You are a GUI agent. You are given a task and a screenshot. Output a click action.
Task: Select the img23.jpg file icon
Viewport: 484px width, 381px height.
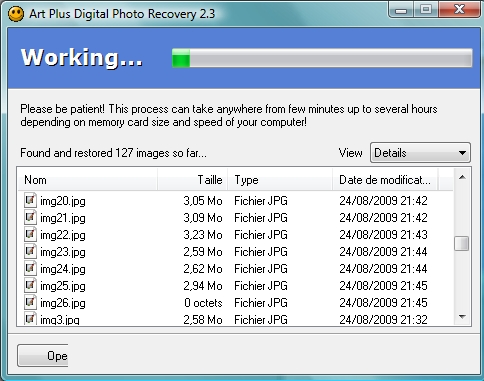[x=30, y=251]
